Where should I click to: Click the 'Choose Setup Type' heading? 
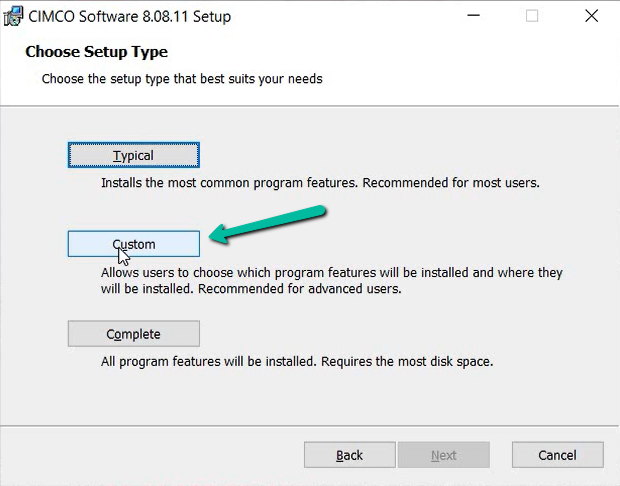coord(96,52)
